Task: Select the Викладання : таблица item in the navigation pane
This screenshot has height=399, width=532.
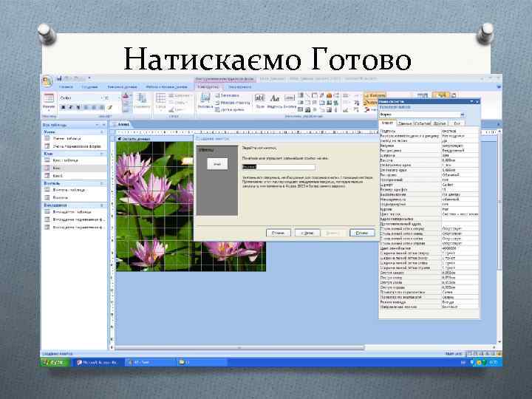Action: [x=74, y=212]
